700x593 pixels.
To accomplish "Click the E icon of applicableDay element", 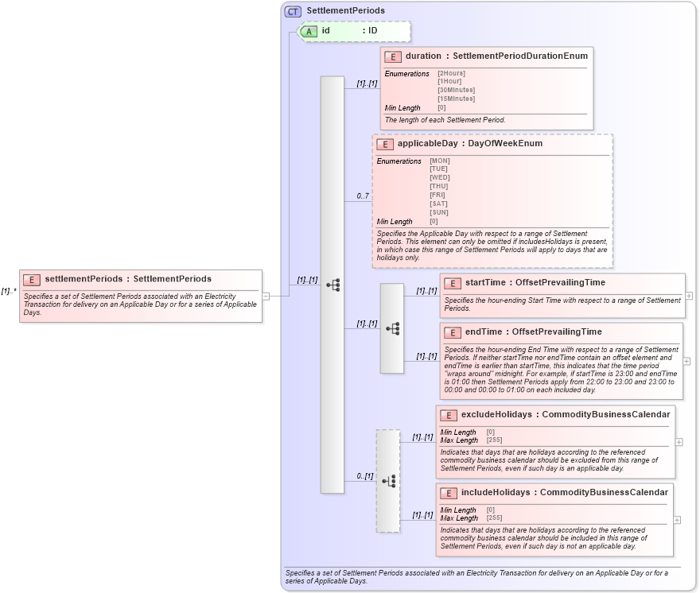I will (x=385, y=144).
